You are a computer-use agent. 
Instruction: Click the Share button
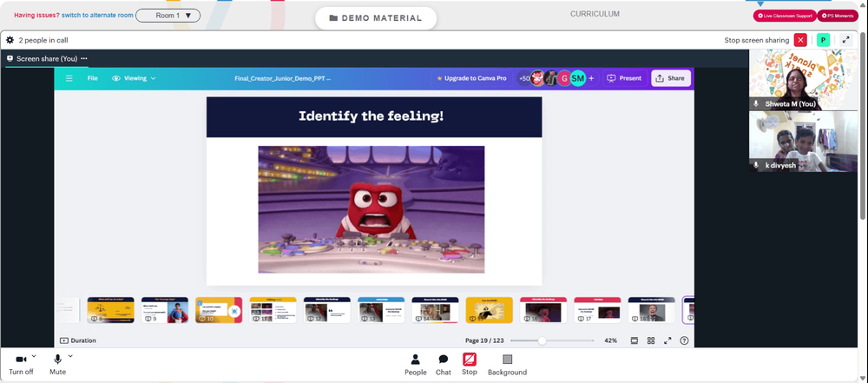point(670,78)
